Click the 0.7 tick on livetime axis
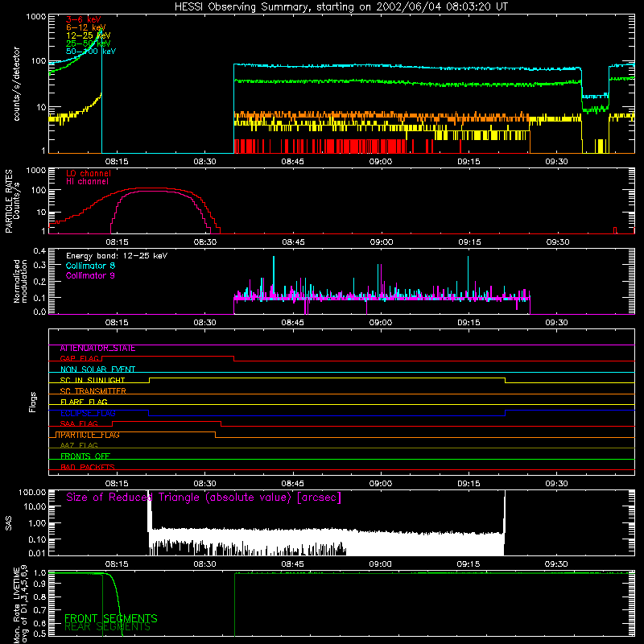644x644 pixels. click(x=39, y=610)
